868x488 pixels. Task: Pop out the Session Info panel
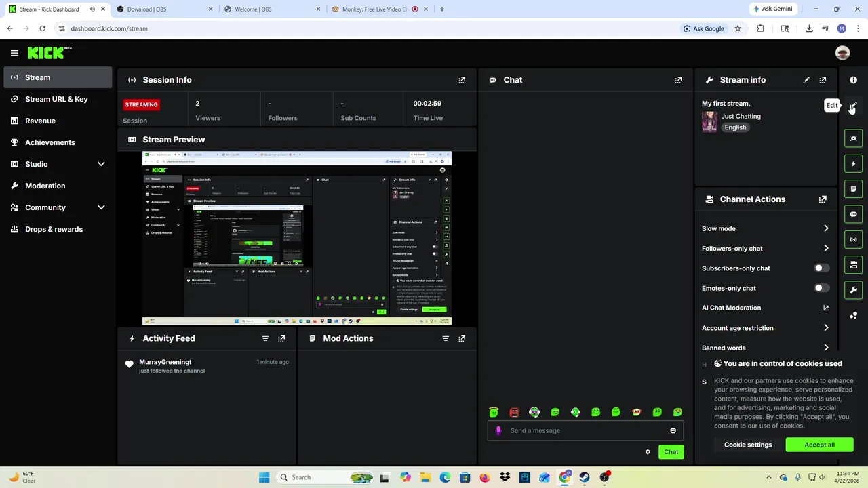tap(462, 80)
